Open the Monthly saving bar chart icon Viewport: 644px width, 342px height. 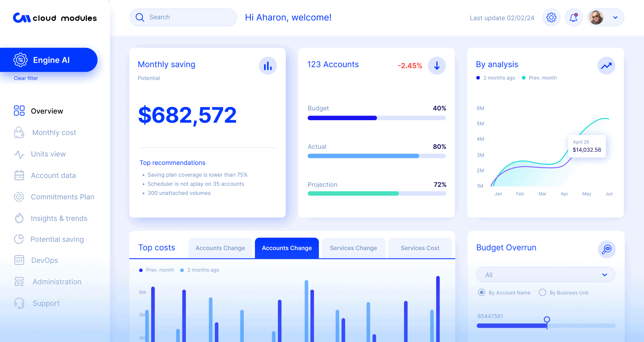point(268,66)
